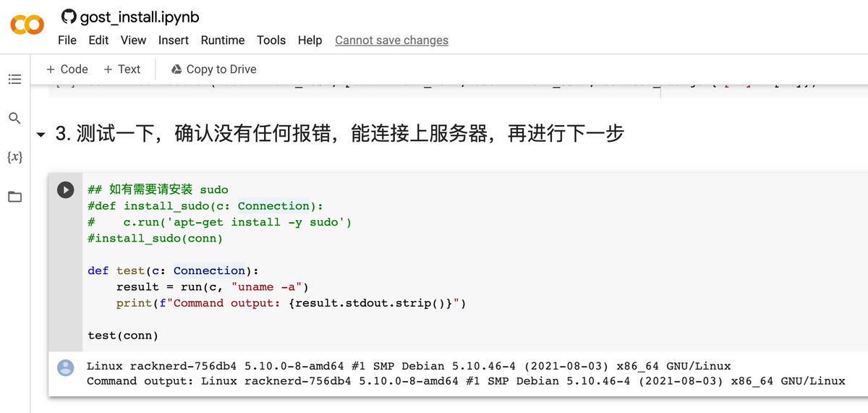Collapse section 3 heading arrow
This screenshot has height=413, width=868.
coord(41,135)
